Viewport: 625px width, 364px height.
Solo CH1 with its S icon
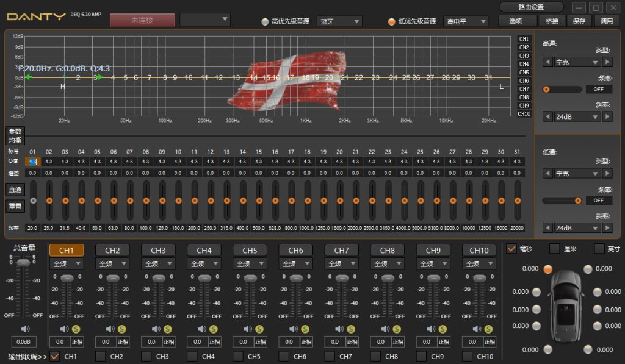(x=76, y=329)
